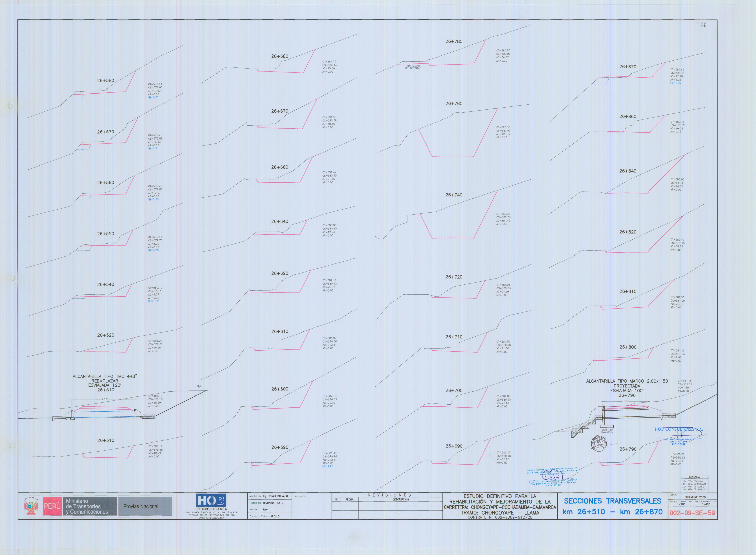Click the AC=123.77 cut area value

click(x=503, y=134)
